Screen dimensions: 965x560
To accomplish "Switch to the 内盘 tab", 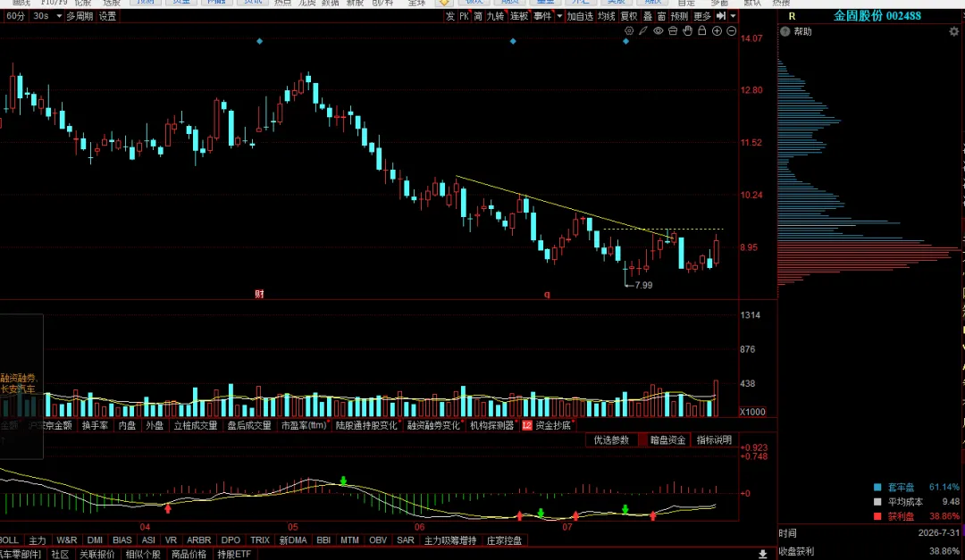I will click(x=128, y=425).
